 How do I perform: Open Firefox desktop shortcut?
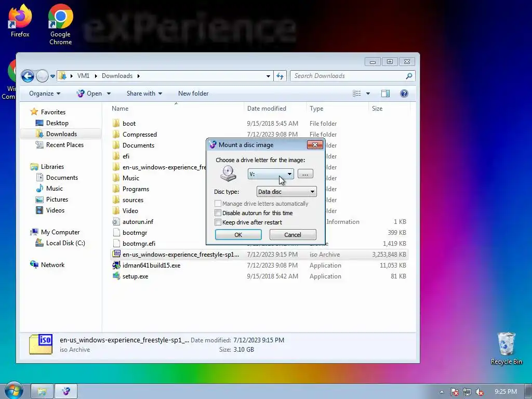tap(20, 20)
